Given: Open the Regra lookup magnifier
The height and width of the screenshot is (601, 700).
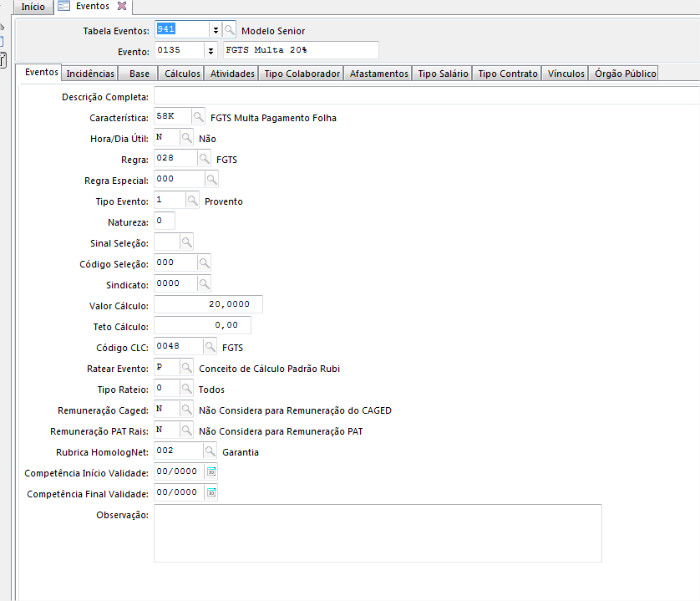Looking at the screenshot, I should (204, 159).
